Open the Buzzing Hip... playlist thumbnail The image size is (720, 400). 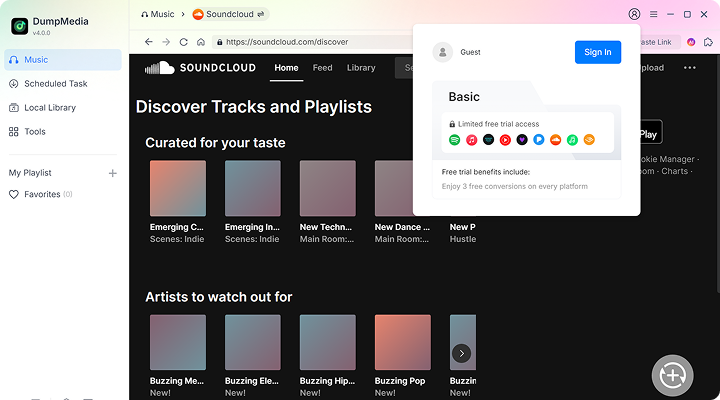coord(327,342)
